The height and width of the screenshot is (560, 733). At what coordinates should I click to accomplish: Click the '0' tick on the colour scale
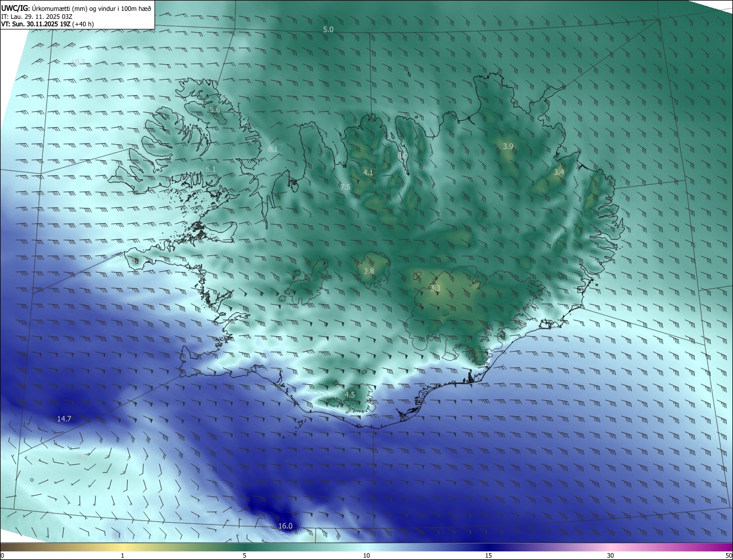[2, 555]
